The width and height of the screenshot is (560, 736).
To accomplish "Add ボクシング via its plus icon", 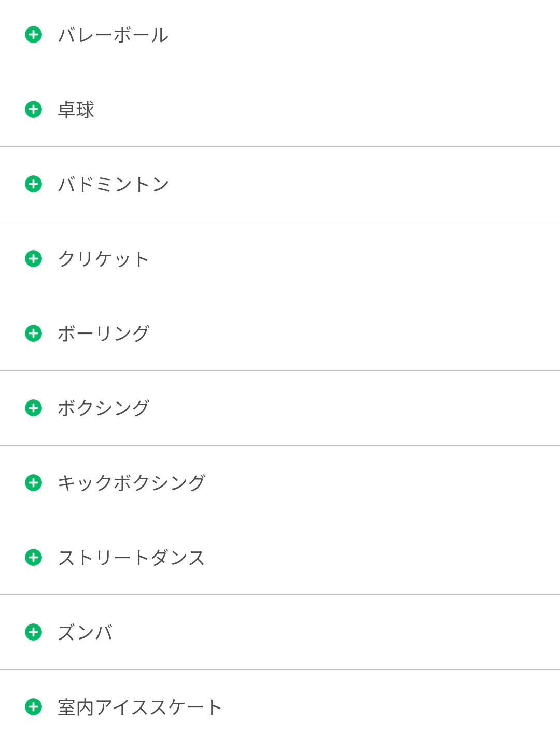I will pyautogui.click(x=33, y=408).
